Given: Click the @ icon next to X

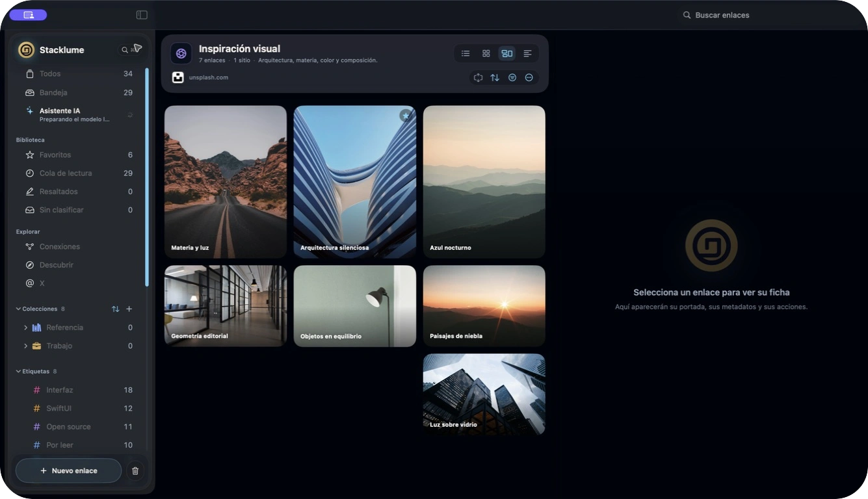Looking at the screenshot, I should pos(29,283).
